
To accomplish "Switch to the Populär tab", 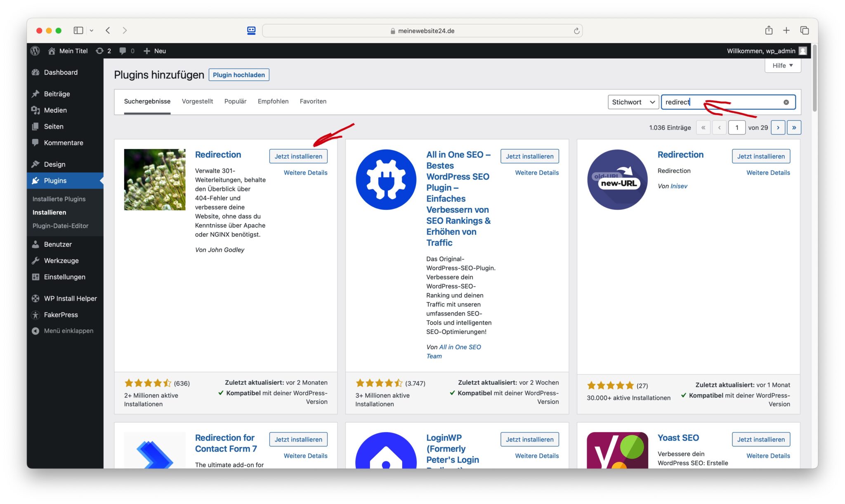I will tap(235, 101).
